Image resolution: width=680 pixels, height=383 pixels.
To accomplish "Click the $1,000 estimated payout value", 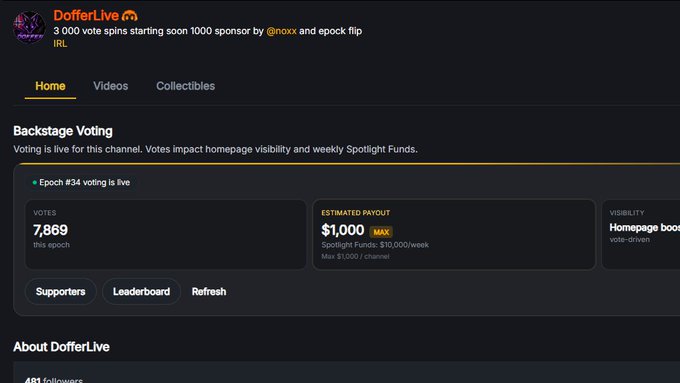I will (x=343, y=230).
